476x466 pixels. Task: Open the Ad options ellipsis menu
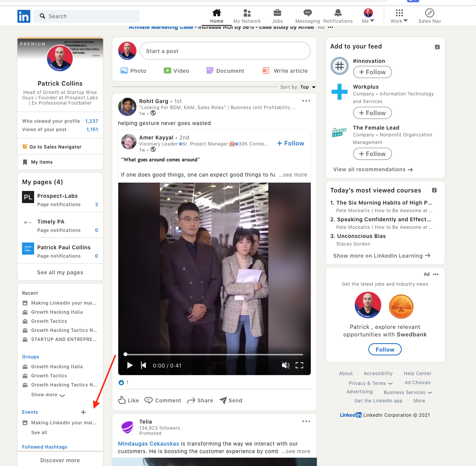tap(436, 274)
